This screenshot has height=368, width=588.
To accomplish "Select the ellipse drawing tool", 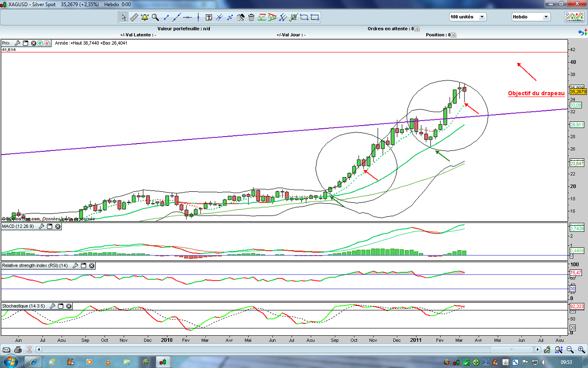I will pos(304,17).
